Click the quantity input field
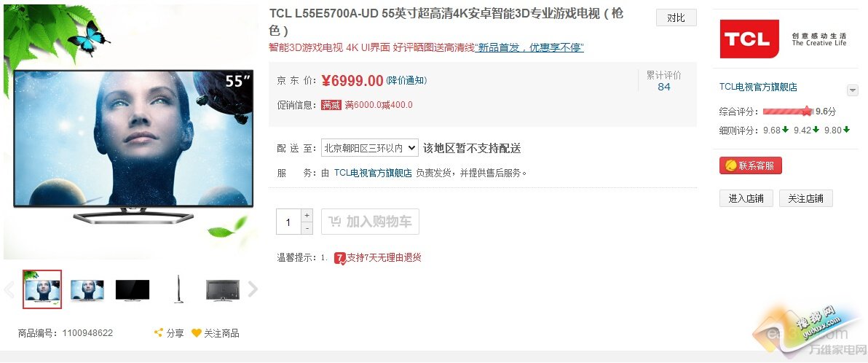Screen dimensions: 868x363 (x=288, y=222)
